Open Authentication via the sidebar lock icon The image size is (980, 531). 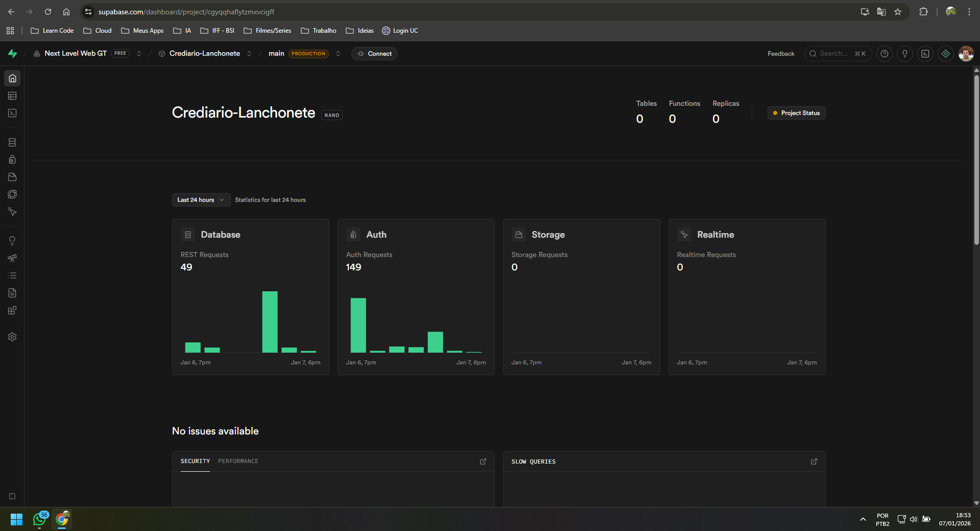pyautogui.click(x=12, y=159)
